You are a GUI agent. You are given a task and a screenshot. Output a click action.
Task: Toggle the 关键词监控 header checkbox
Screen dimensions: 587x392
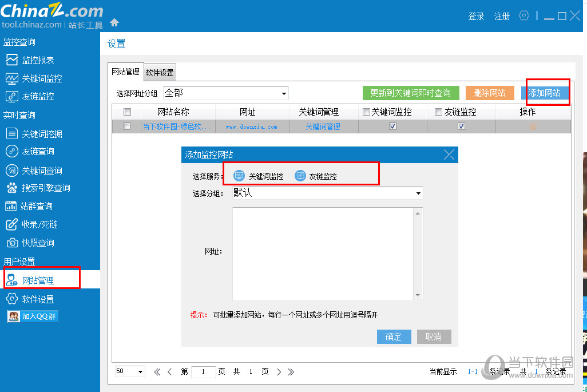[367, 112]
